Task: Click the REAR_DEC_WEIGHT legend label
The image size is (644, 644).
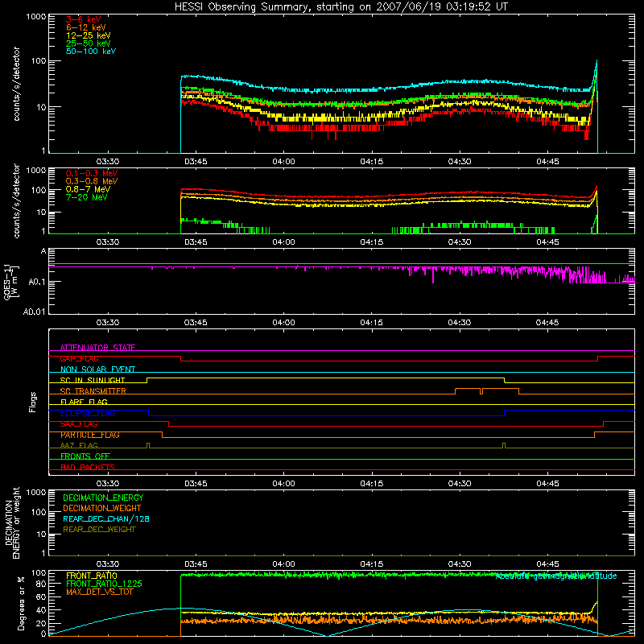Action: click(x=99, y=530)
